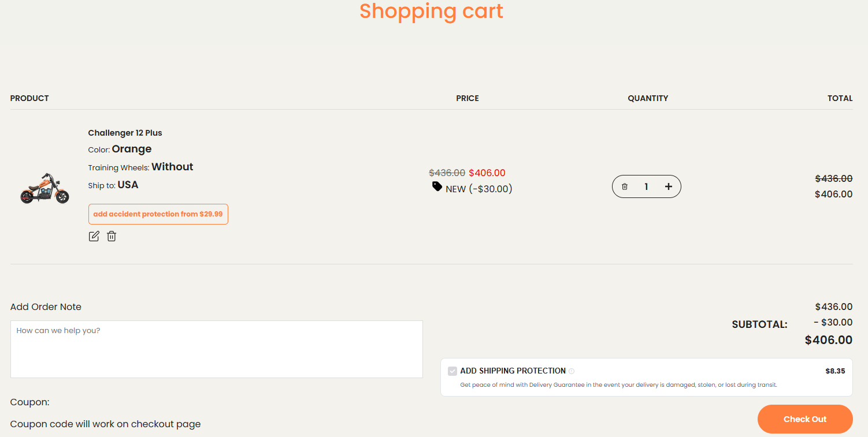Add accident protection from $29.99

158,214
